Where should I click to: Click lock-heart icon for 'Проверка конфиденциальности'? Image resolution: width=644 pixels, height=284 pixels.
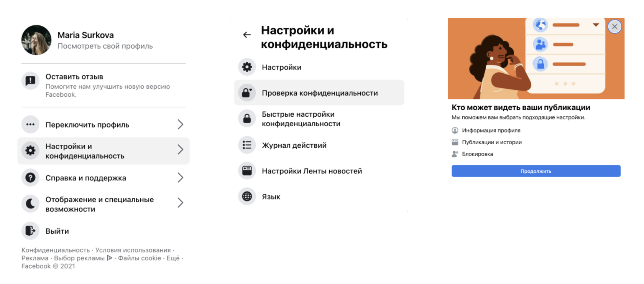pyautogui.click(x=247, y=93)
